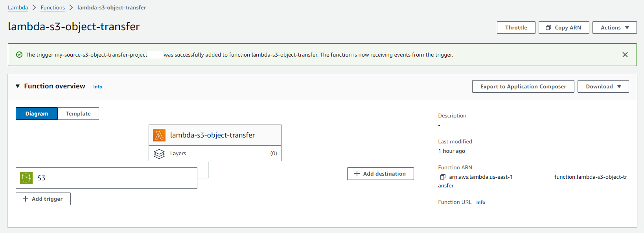
Task: Click the Add destination button
Action: [381, 174]
